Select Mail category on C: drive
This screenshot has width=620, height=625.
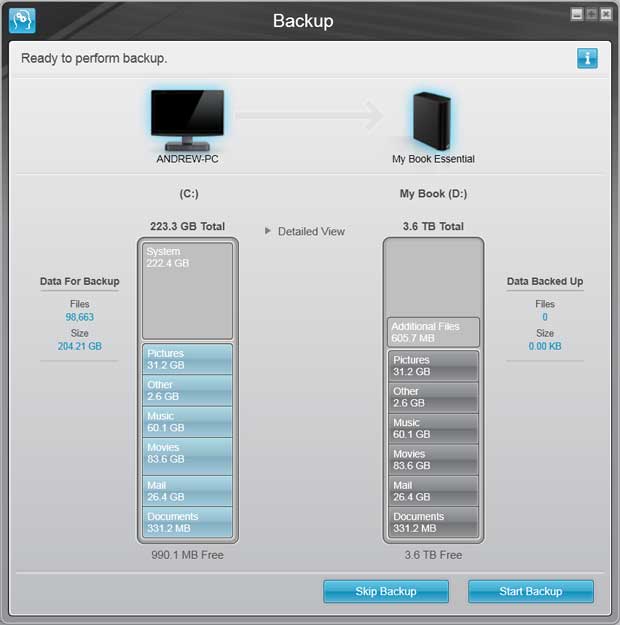pyautogui.click(x=187, y=490)
